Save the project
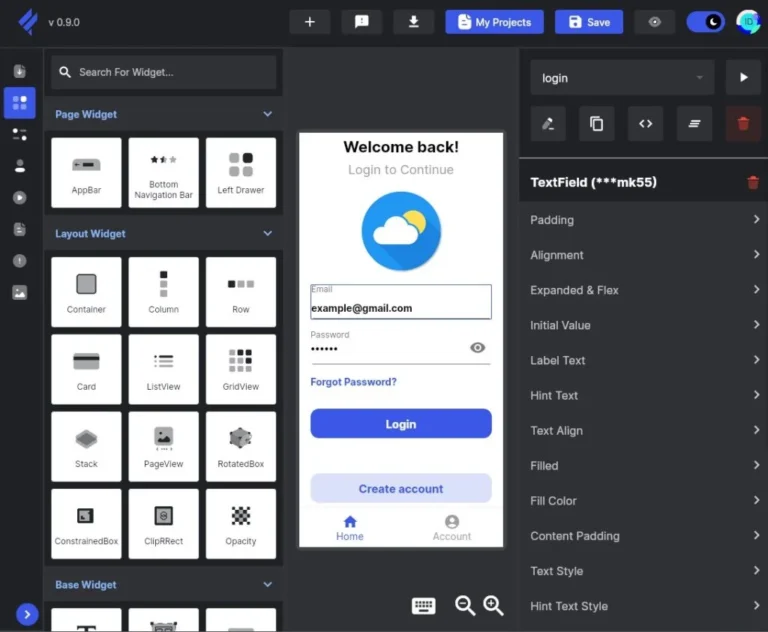Viewport: 768px width, 632px height. pyautogui.click(x=589, y=22)
